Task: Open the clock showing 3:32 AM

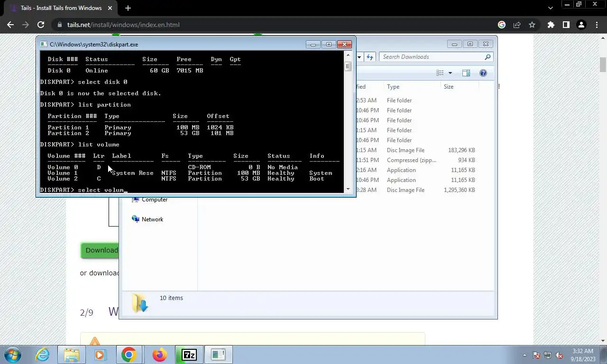Action: pyautogui.click(x=582, y=355)
